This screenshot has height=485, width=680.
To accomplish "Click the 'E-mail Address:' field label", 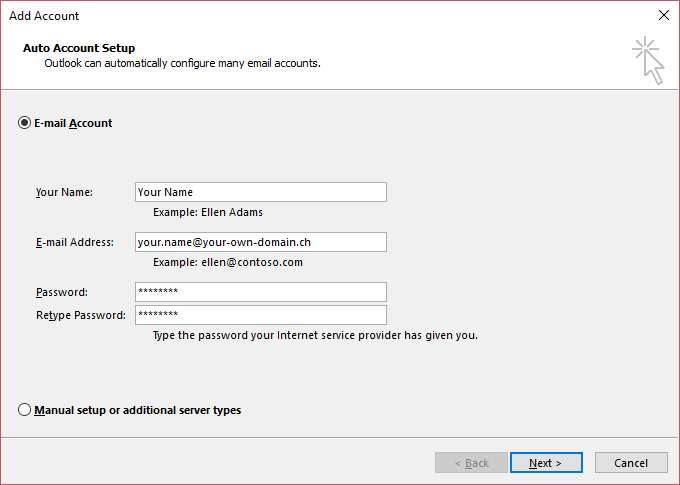I will [x=75, y=242].
